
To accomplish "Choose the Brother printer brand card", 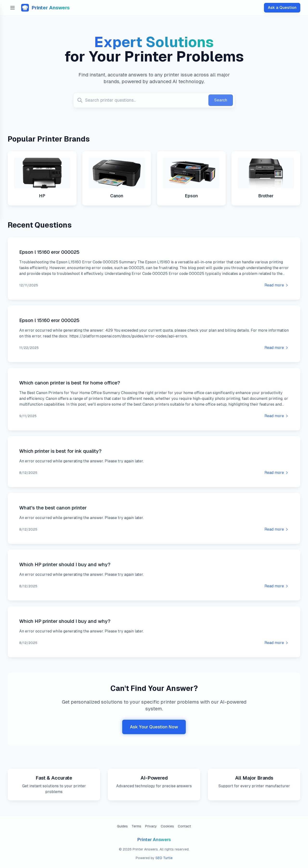I will click(266, 178).
